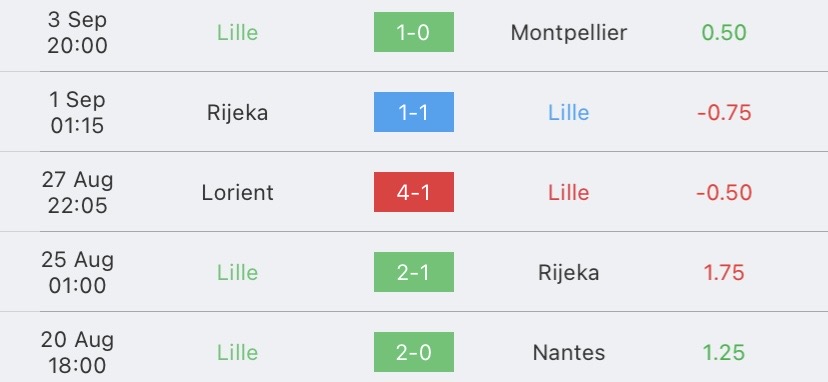Click the 1.25 handicap value
This screenshot has width=828, height=382.
[x=724, y=352]
